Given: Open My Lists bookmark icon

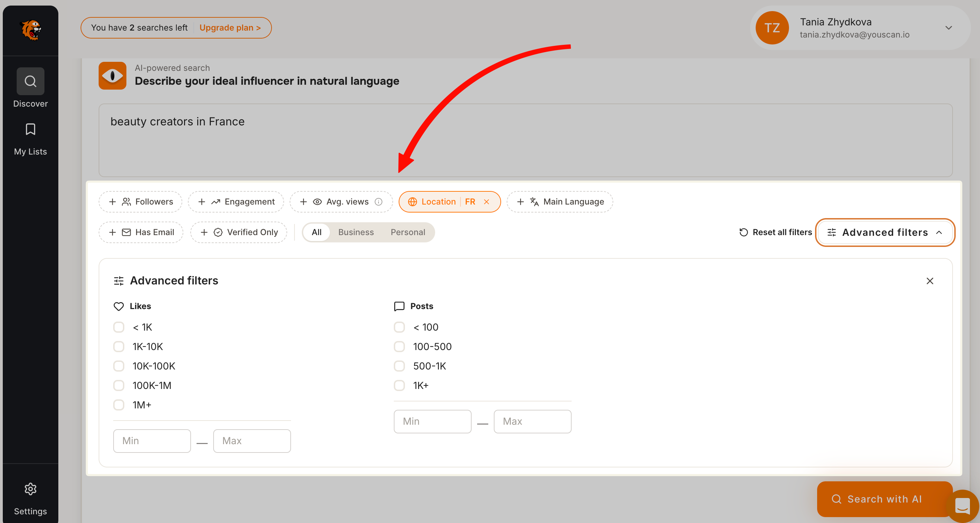Looking at the screenshot, I should pos(31,129).
